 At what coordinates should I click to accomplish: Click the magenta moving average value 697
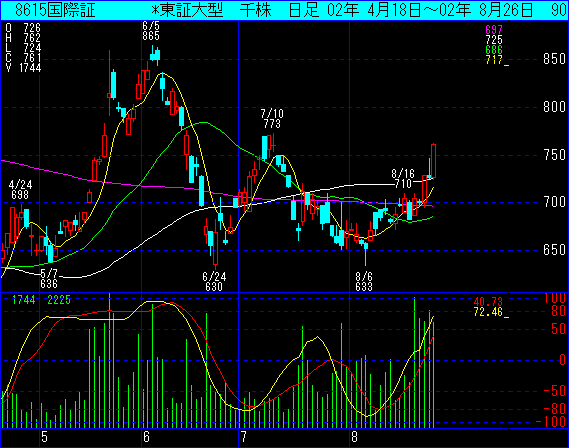click(x=494, y=30)
